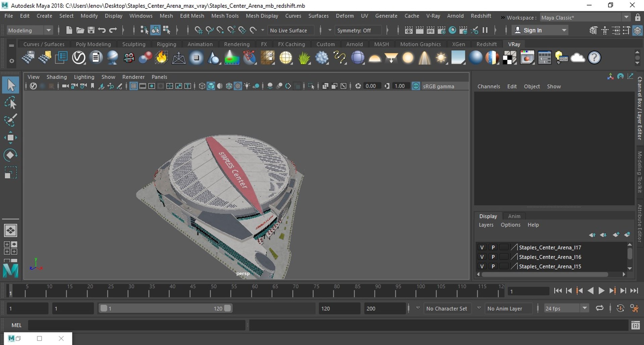Click the range slider bar
Image resolution: width=644 pixels, height=345 pixels.
click(x=166, y=308)
